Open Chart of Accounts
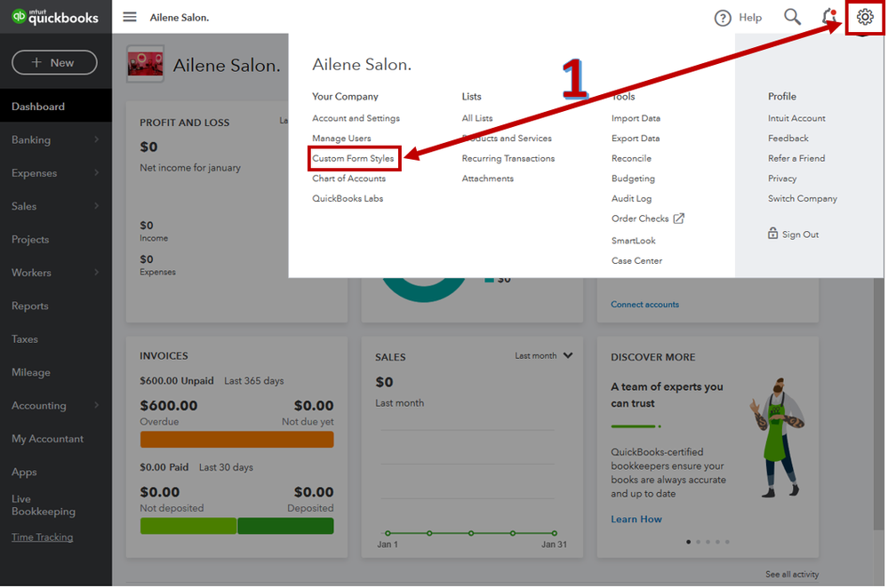The height and width of the screenshot is (588, 888). coord(350,179)
